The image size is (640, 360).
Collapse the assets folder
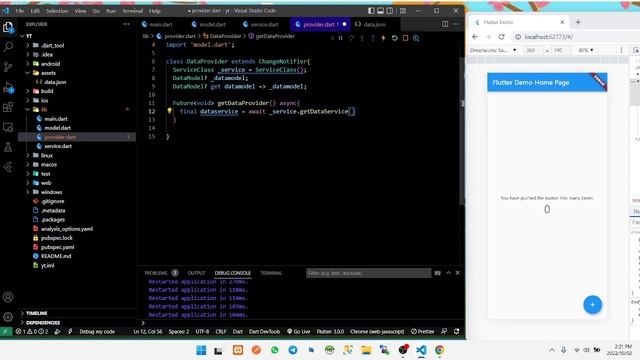click(48, 73)
